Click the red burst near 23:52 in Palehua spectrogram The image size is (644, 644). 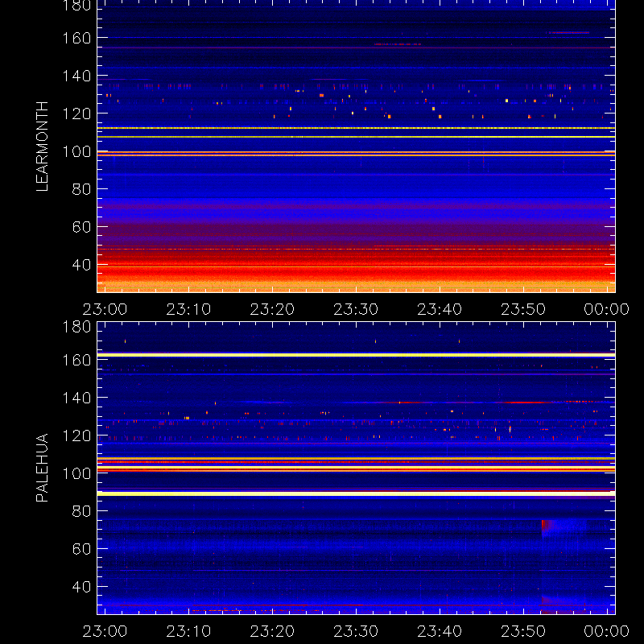547,527
